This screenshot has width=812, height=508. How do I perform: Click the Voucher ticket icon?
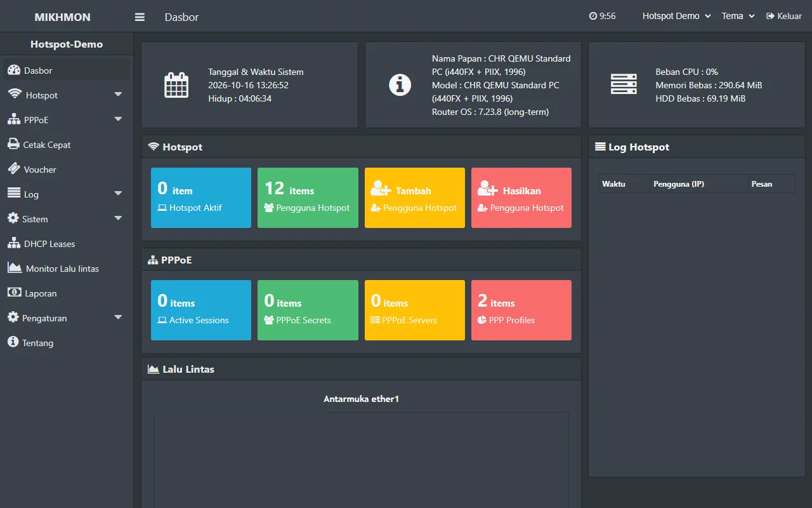click(14, 169)
